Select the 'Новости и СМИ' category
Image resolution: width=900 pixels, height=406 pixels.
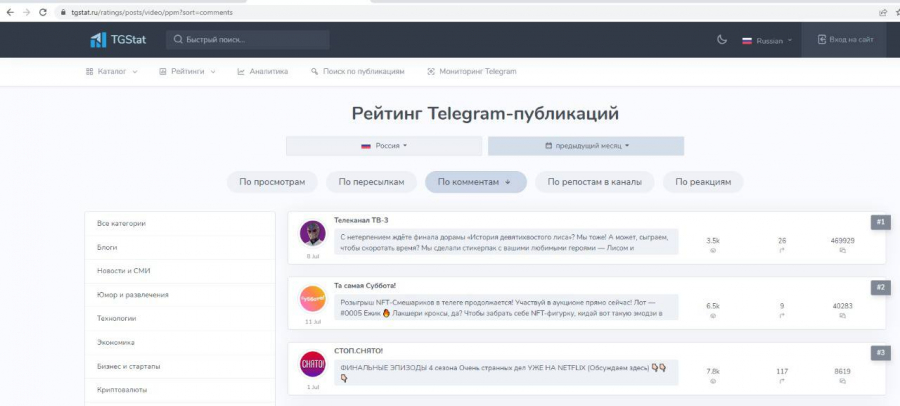[180, 271]
